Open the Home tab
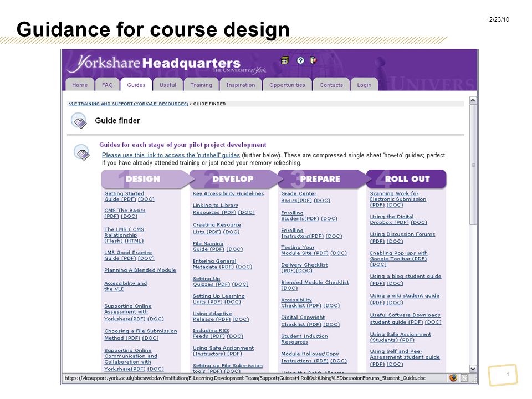 pos(80,85)
